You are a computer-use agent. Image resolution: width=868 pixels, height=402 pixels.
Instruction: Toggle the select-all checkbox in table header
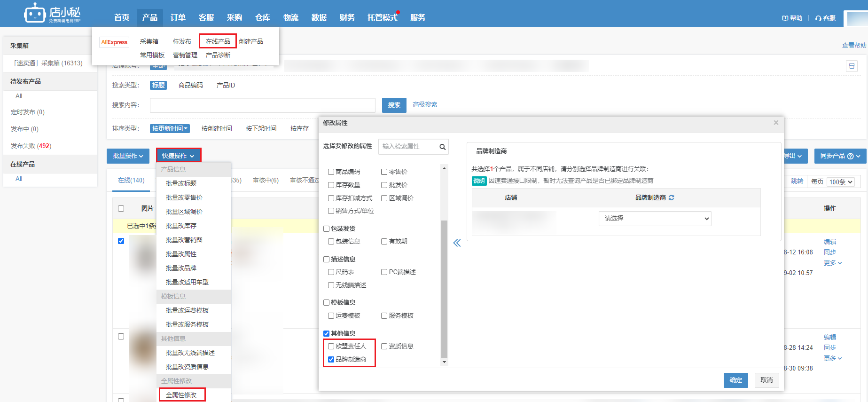[x=121, y=209]
